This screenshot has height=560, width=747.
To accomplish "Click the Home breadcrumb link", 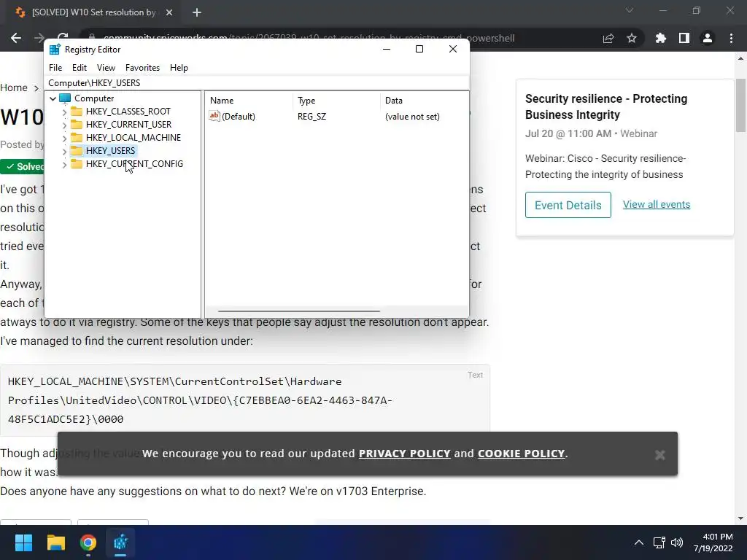I will coord(14,87).
